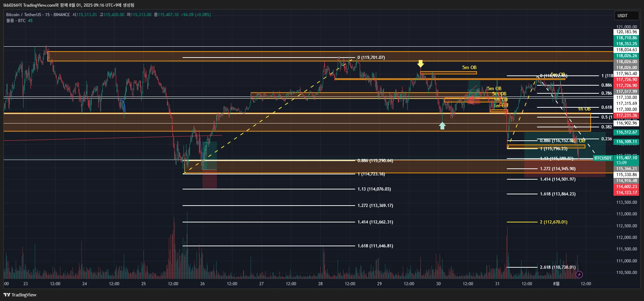The height and width of the screenshot is (301, 644).
Task: Click the red 117,231.36 price label
Action: pos(626,115)
